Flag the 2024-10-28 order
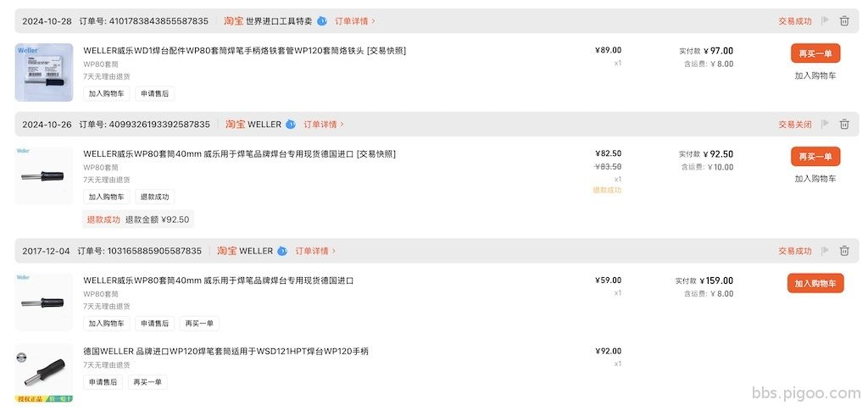The height and width of the screenshot is (411, 868). tap(826, 20)
